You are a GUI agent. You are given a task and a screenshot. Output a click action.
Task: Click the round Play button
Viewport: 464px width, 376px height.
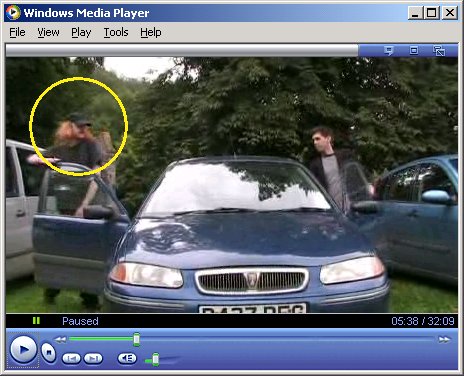(x=23, y=350)
